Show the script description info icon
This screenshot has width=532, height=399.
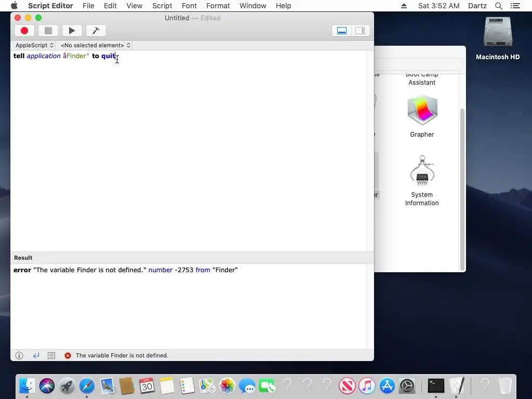coord(19,355)
